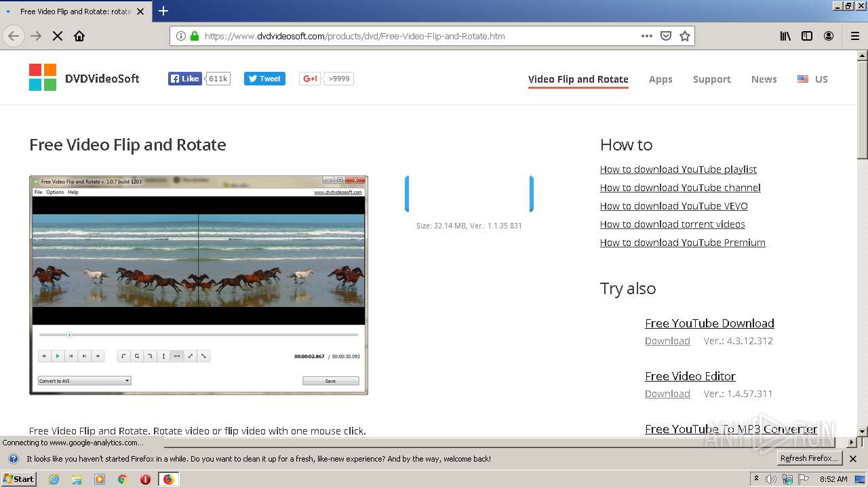This screenshot has height=488, width=868.
Task: Open the News navigation link
Action: [x=764, y=79]
